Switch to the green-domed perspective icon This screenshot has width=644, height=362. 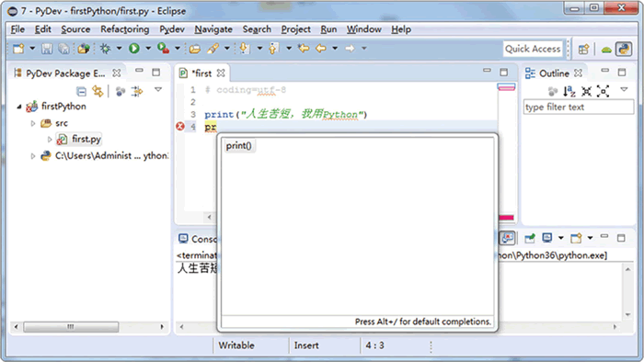[606, 50]
